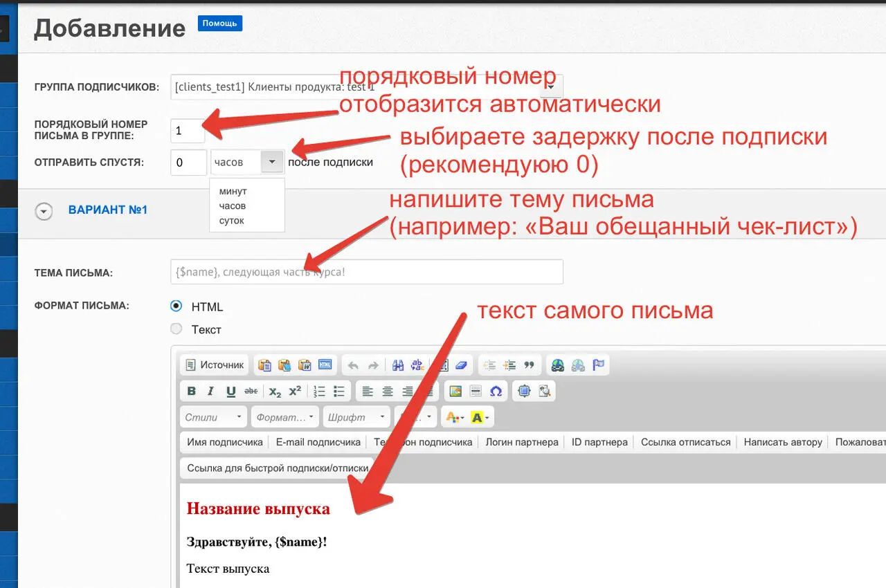Viewport: 886px width, 588px height.
Task: Remove formatting with the eraser icon
Action: coord(462,365)
